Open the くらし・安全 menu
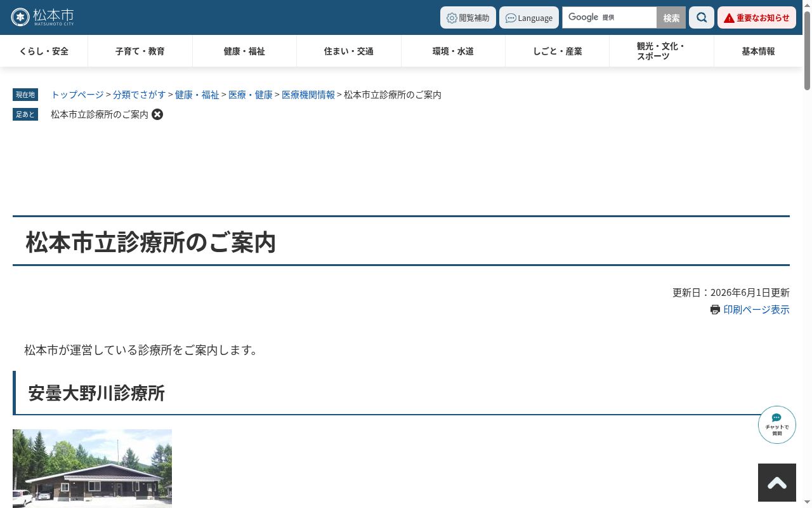Image resolution: width=812 pixels, height=508 pixels. click(44, 51)
